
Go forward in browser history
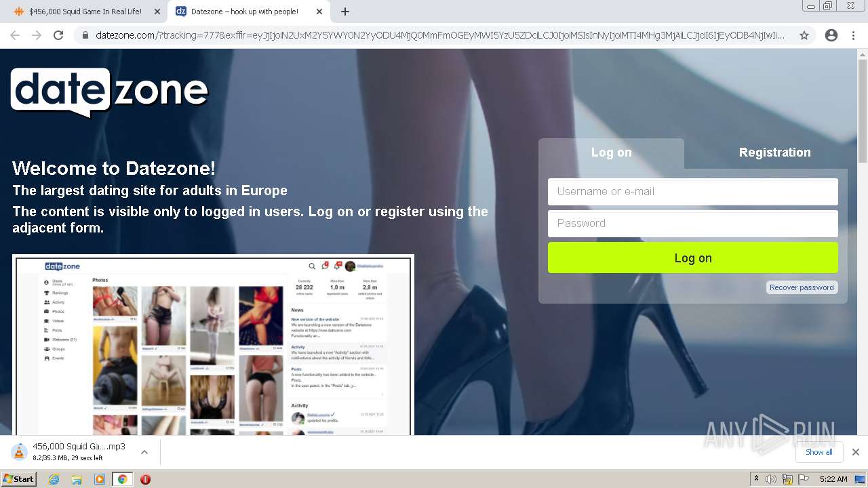(x=37, y=35)
